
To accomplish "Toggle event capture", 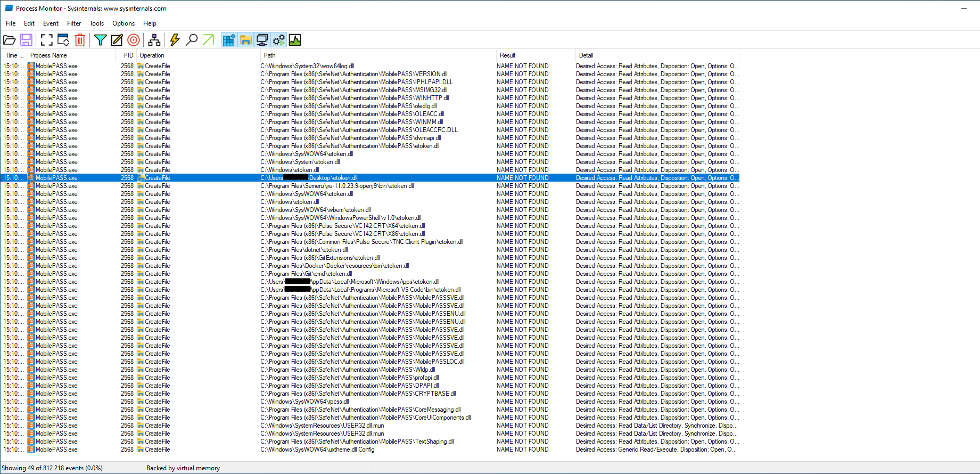I will 47,40.
